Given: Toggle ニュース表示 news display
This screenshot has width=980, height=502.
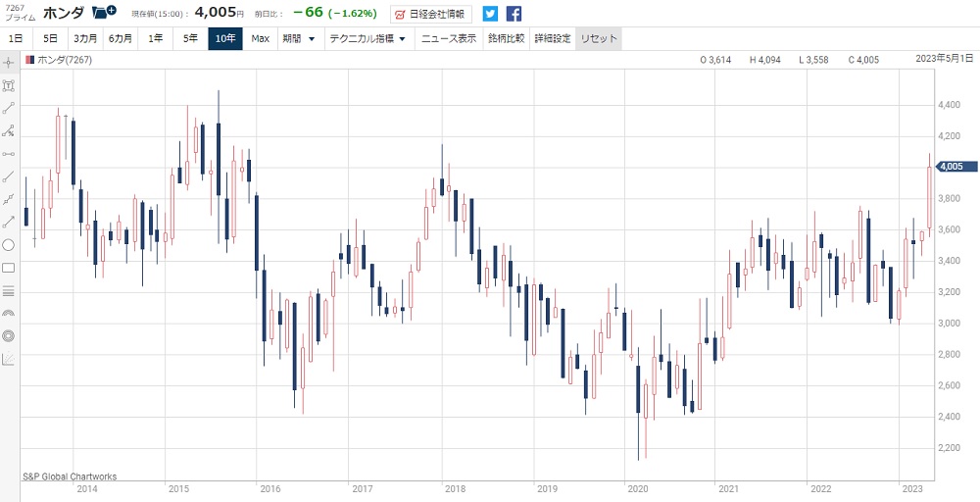Looking at the screenshot, I should click(x=449, y=39).
